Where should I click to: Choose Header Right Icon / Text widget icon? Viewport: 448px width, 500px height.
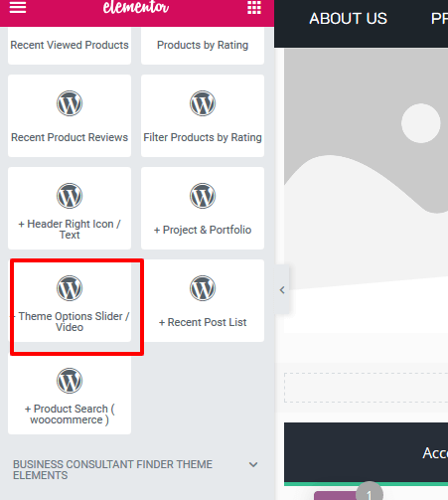[x=70, y=196]
